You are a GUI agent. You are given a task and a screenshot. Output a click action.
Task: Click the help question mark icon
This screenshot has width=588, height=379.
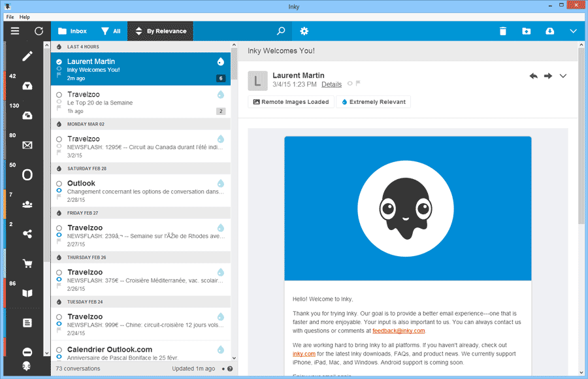click(230, 369)
